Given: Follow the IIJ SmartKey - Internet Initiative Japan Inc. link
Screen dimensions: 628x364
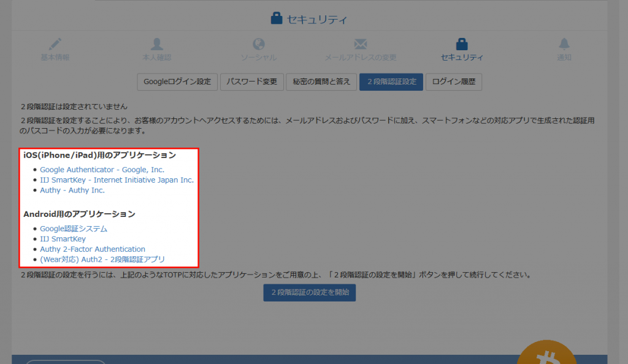Looking at the screenshot, I should point(117,180).
